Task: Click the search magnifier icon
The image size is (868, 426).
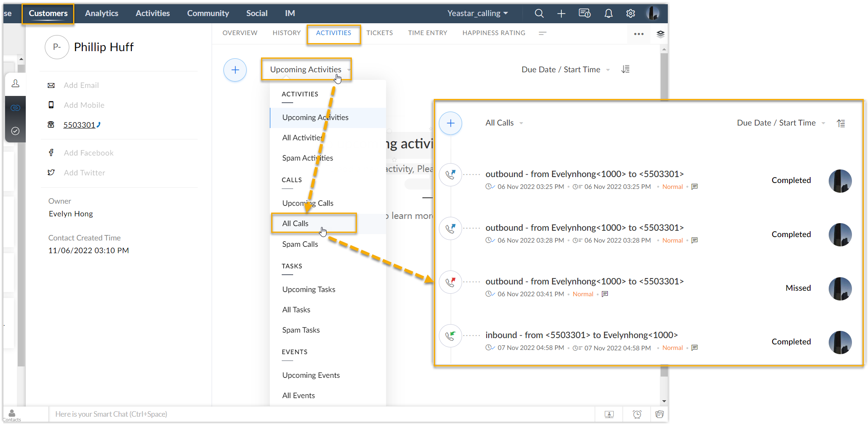Action: [539, 14]
